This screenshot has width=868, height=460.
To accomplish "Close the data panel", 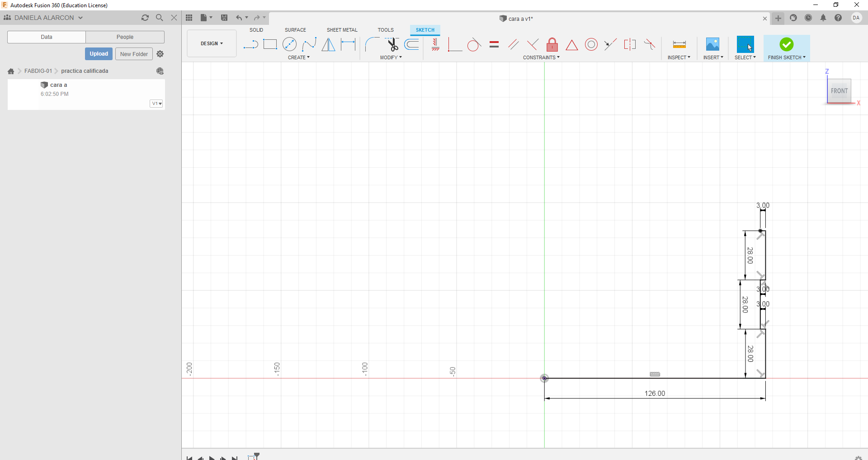I will click(x=174, y=18).
